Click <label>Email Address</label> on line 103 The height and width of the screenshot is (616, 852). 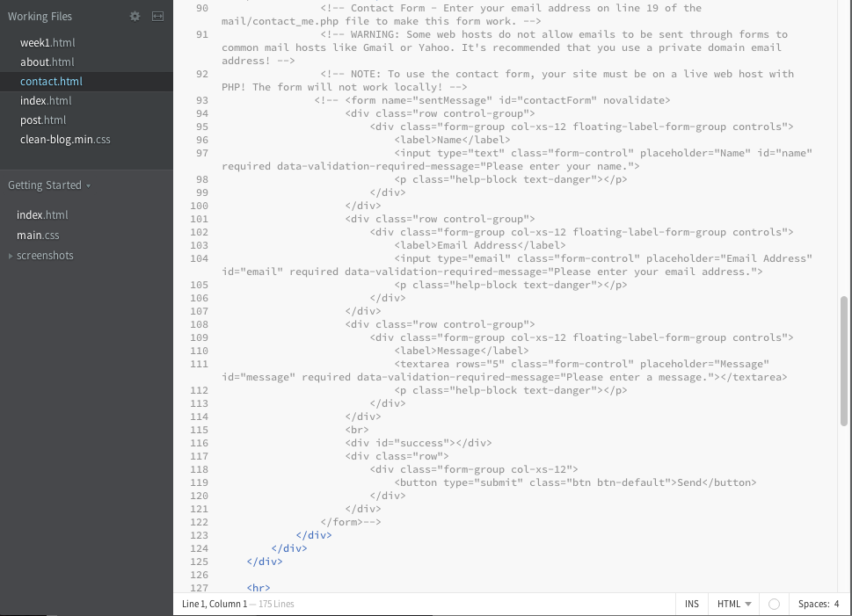[x=480, y=245]
